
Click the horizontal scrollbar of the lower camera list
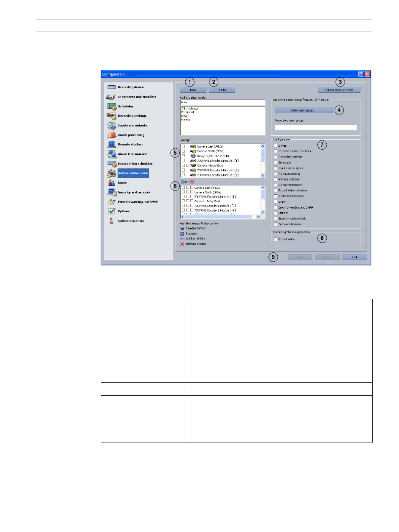(220, 216)
